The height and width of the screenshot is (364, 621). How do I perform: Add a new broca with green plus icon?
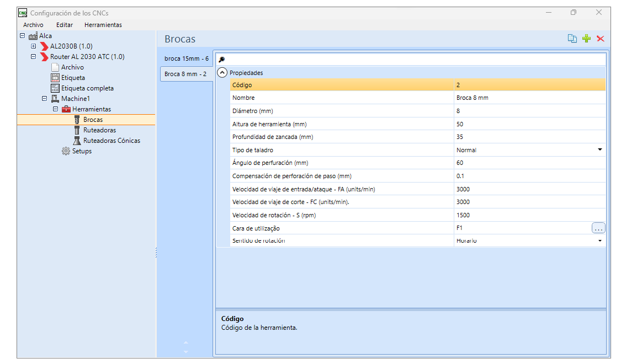pyautogui.click(x=587, y=39)
